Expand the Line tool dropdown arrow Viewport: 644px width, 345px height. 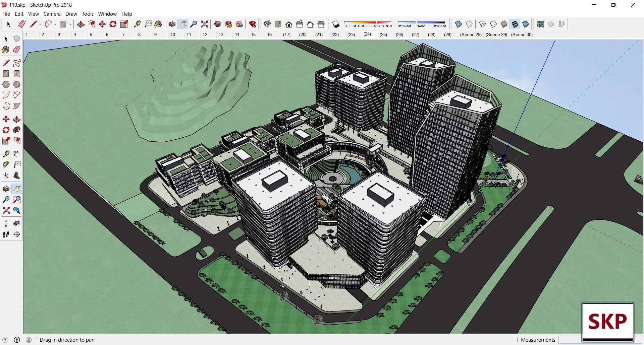coord(40,24)
